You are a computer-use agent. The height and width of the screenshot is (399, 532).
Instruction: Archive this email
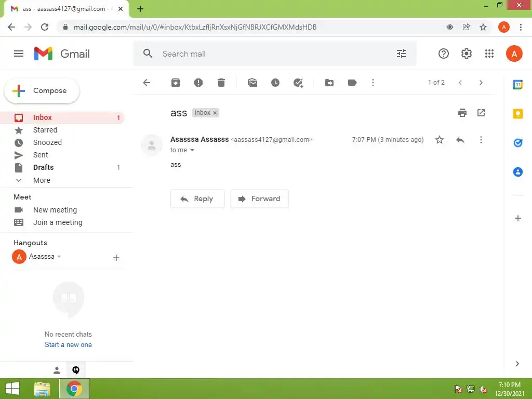(x=176, y=83)
